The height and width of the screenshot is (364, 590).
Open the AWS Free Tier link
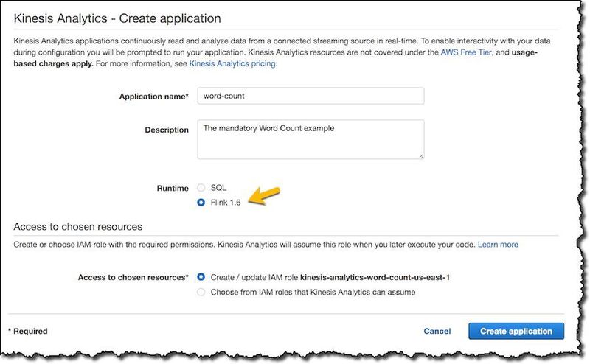pyautogui.click(x=466, y=52)
